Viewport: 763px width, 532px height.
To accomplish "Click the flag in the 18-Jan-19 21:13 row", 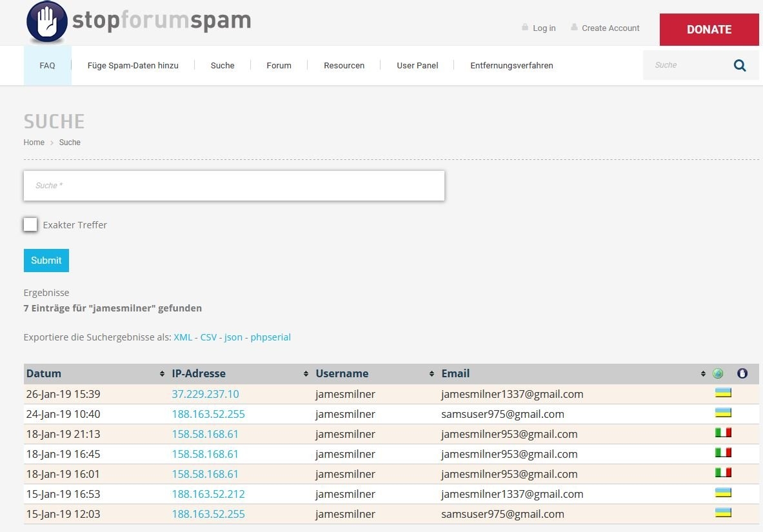I will 722,433.
